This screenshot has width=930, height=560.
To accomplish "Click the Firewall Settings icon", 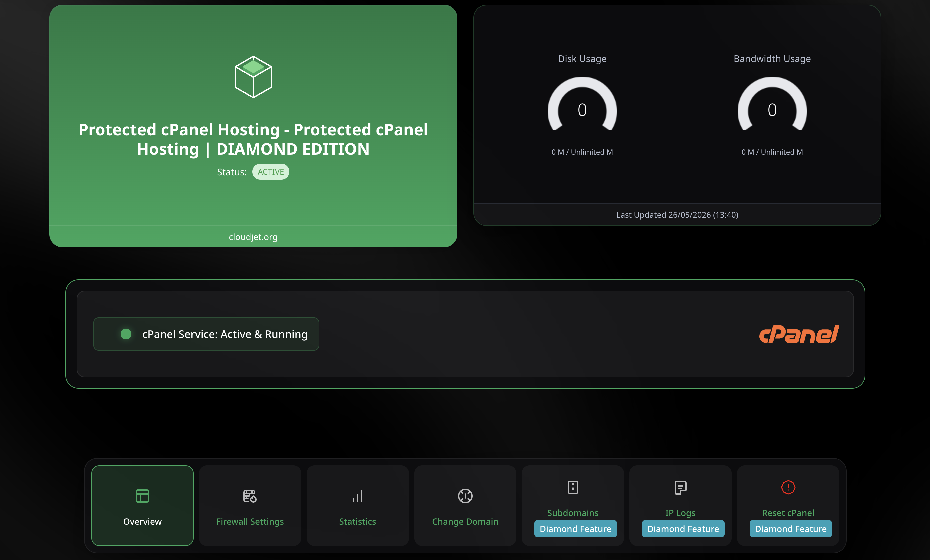I will [250, 496].
